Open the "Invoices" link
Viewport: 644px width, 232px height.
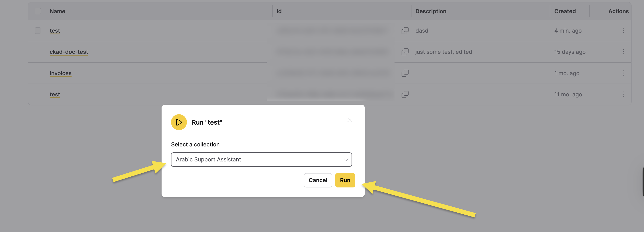point(60,73)
